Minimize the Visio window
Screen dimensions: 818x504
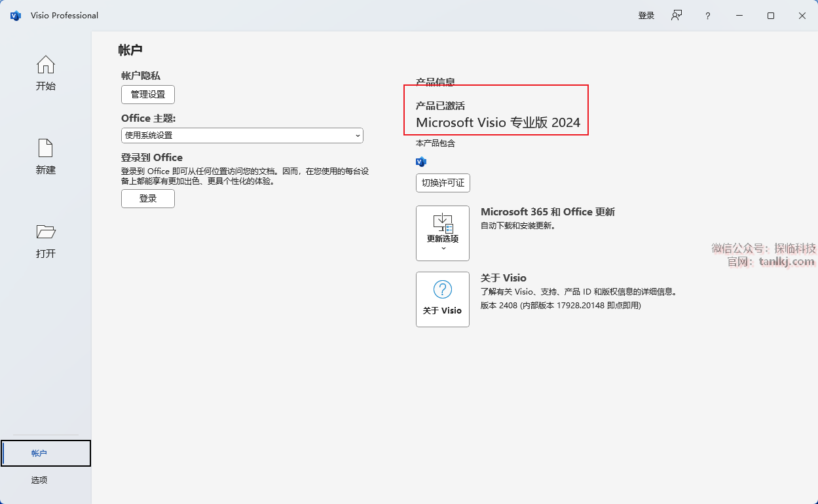739,16
